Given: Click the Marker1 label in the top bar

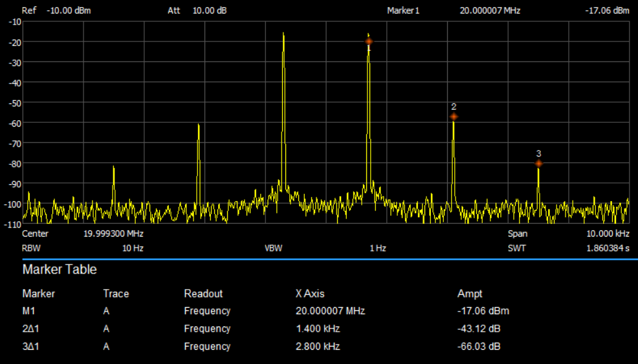Looking at the screenshot, I should click(x=403, y=11).
